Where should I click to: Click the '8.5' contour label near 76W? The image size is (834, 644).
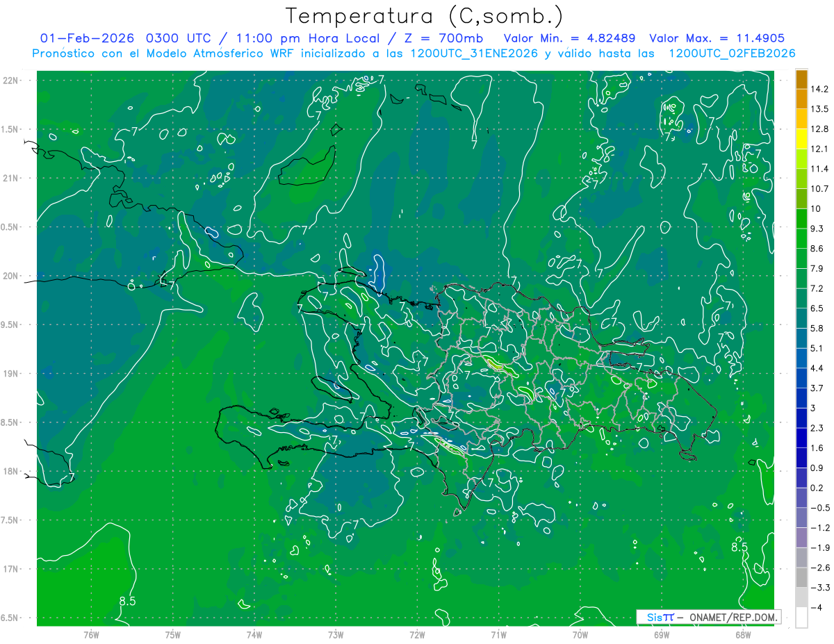(127, 602)
